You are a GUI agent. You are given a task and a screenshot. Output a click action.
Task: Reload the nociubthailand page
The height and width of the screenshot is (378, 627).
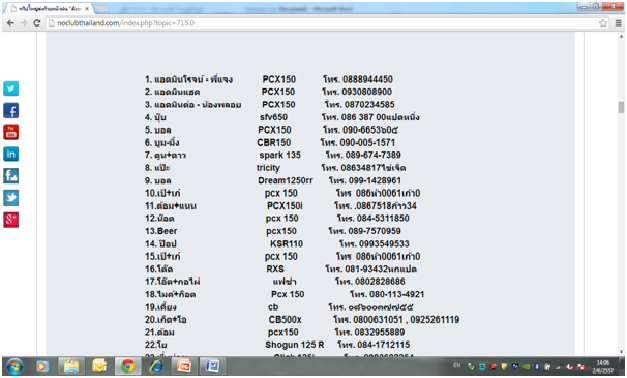coord(37,23)
